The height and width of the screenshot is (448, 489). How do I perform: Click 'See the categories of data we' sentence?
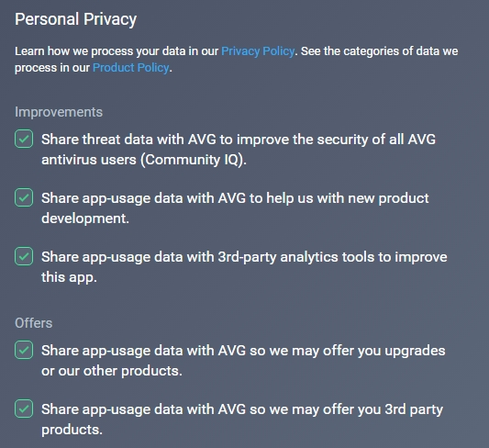point(379,51)
